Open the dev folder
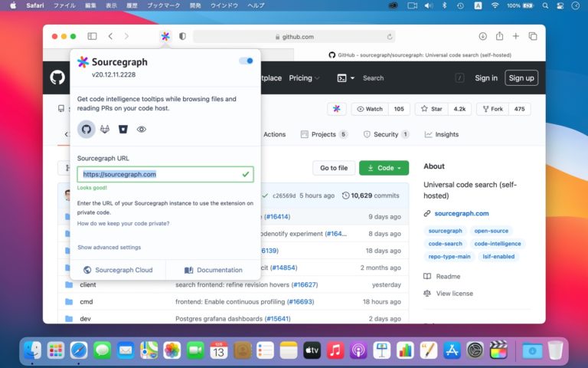The width and height of the screenshot is (588, 368). pos(85,318)
